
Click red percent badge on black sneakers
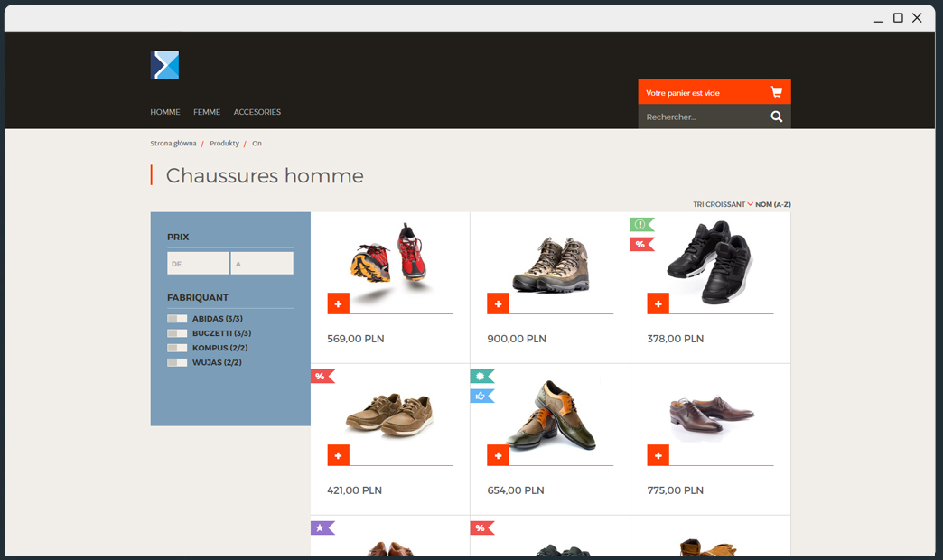point(641,244)
